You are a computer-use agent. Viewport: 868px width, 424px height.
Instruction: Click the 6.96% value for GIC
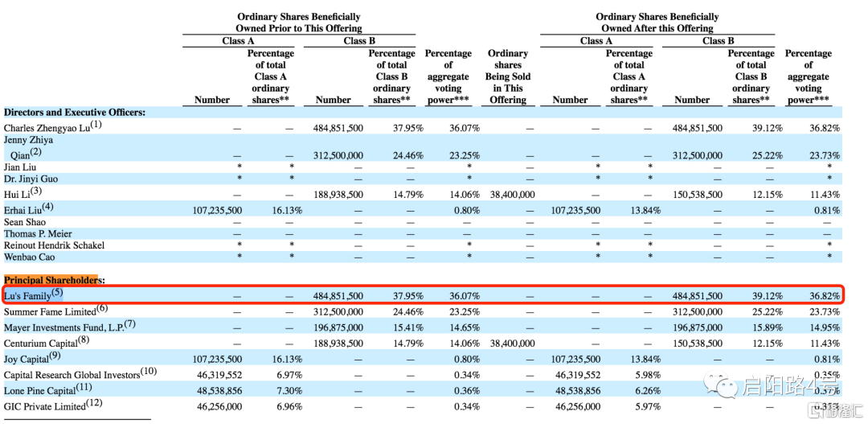tap(290, 407)
